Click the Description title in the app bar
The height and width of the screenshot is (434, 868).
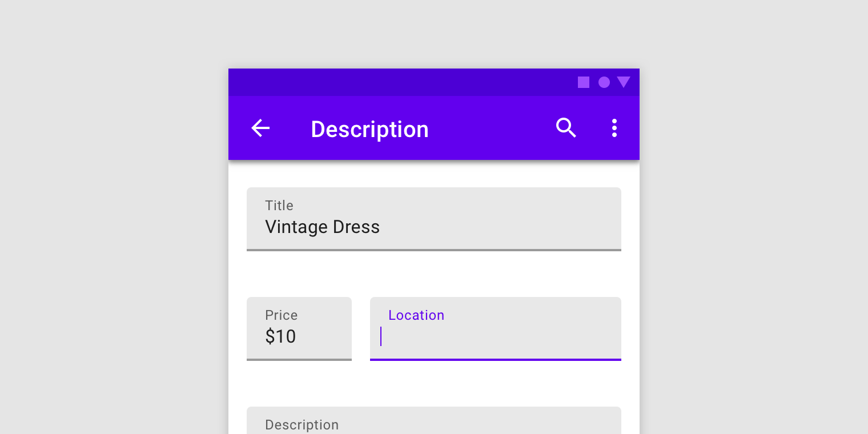coord(369,129)
